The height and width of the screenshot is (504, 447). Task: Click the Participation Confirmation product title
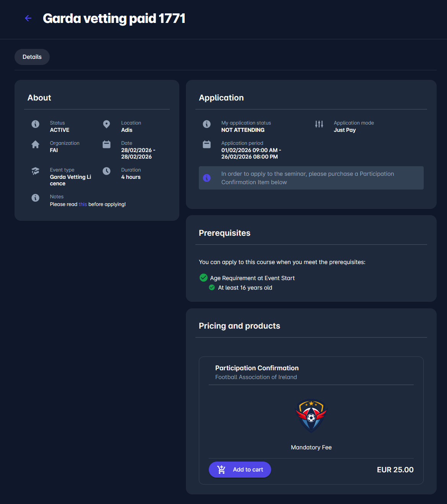(x=257, y=368)
